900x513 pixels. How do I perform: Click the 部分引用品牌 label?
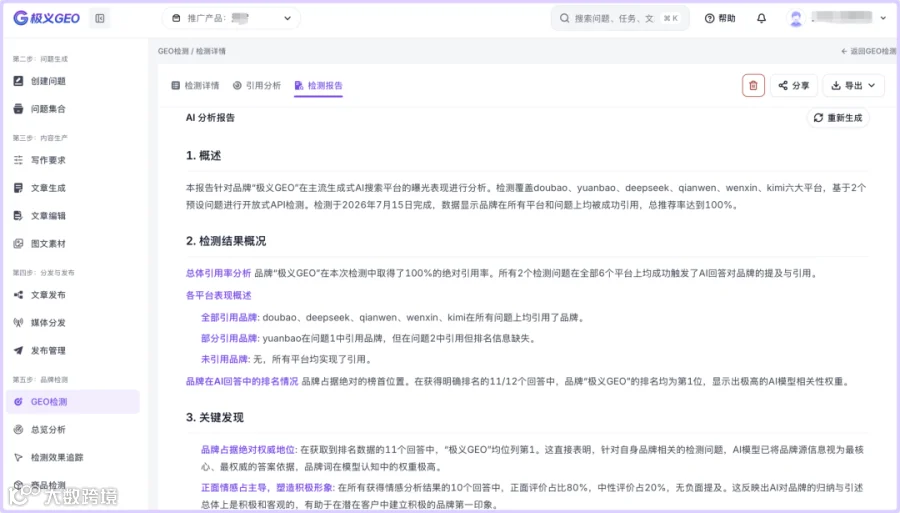point(229,339)
